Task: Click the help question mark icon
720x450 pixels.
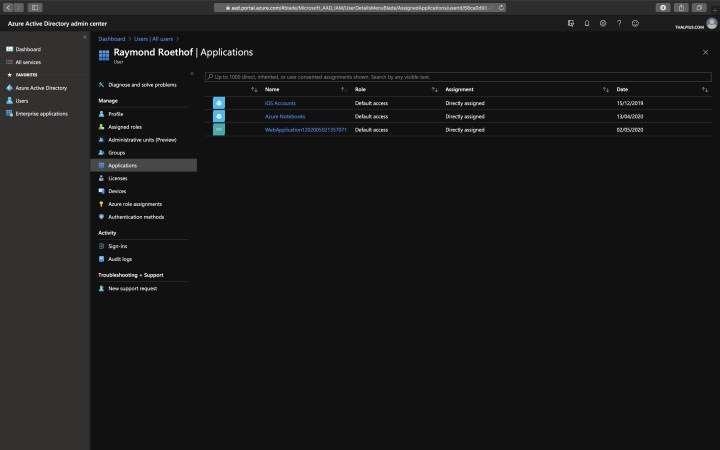Action: (x=619, y=22)
